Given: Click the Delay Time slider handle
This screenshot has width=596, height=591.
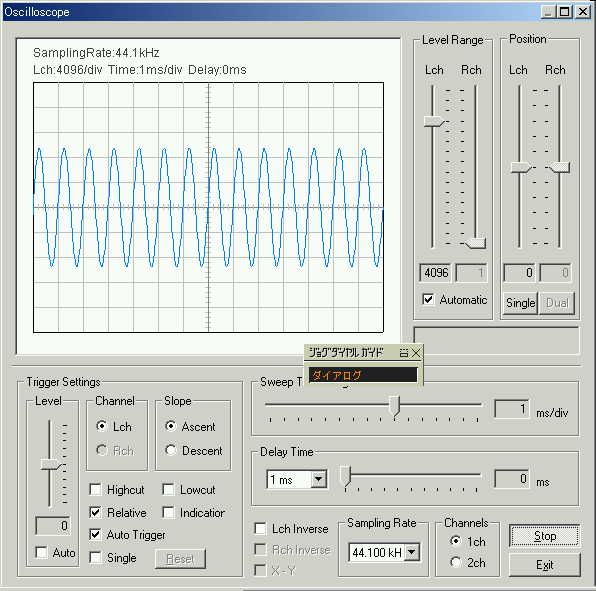Looking at the screenshot, I should 345,475.
